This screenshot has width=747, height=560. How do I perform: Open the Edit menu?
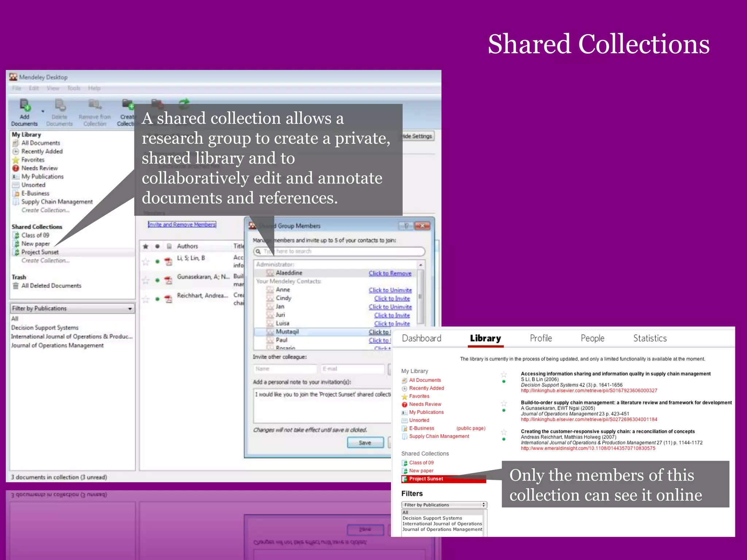tap(34, 88)
